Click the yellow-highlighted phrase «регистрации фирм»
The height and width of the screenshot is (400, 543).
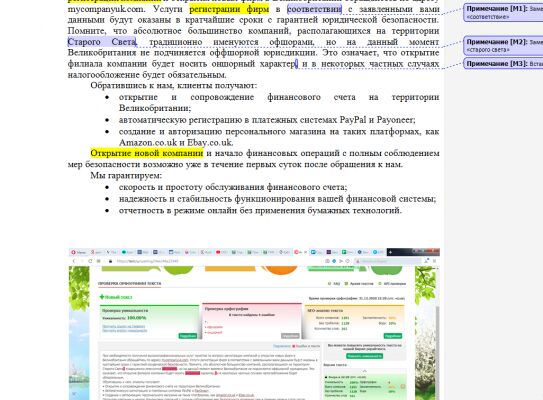229,9
